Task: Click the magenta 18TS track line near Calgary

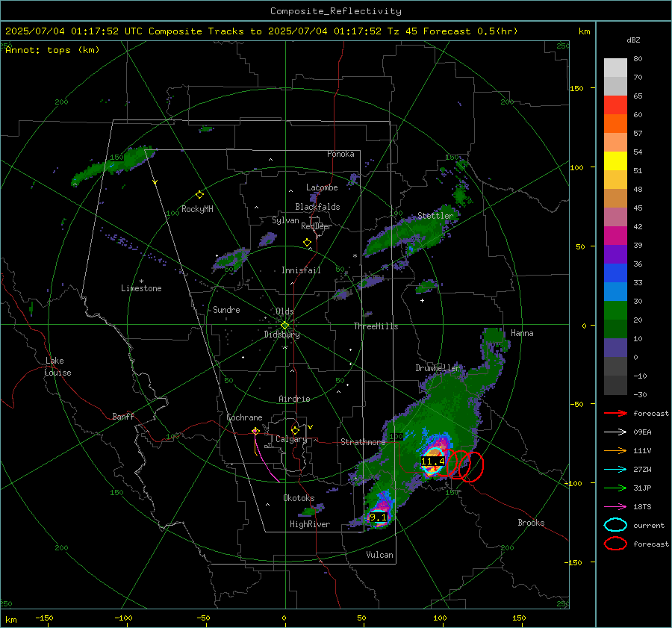Action: (266, 460)
